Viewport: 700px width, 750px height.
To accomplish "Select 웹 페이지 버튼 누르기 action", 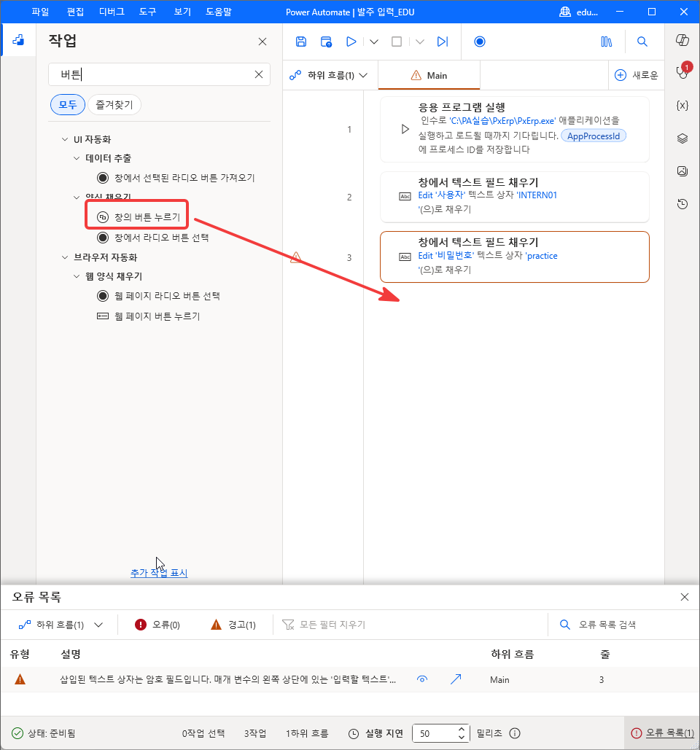I will click(148, 316).
